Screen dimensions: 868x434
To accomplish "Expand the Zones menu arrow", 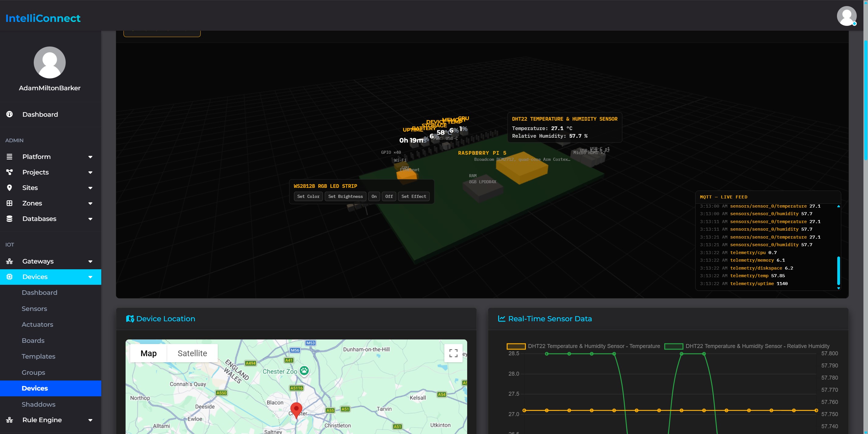I will point(90,203).
